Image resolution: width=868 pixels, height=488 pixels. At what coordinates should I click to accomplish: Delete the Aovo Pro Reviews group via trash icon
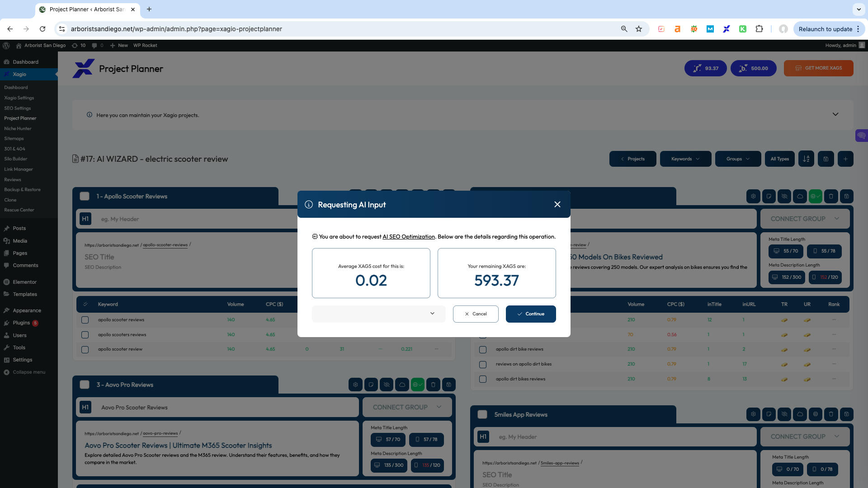click(433, 385)
